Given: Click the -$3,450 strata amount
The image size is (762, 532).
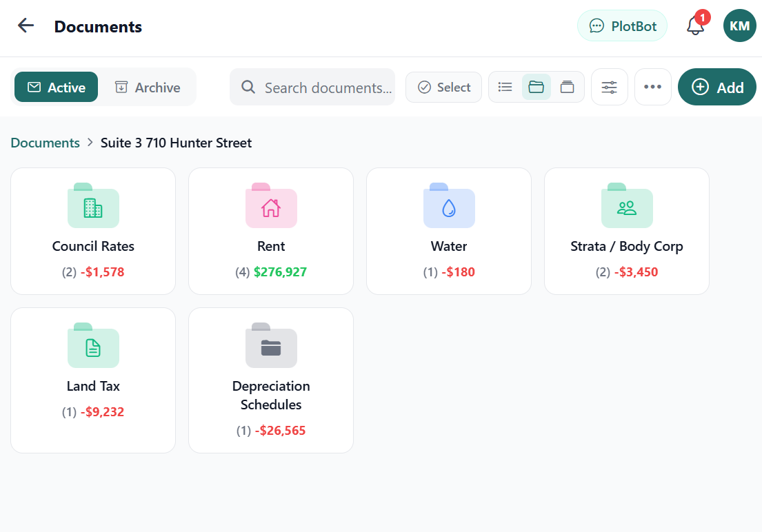Looking at the screenshot, I should [x=636, y=272].
